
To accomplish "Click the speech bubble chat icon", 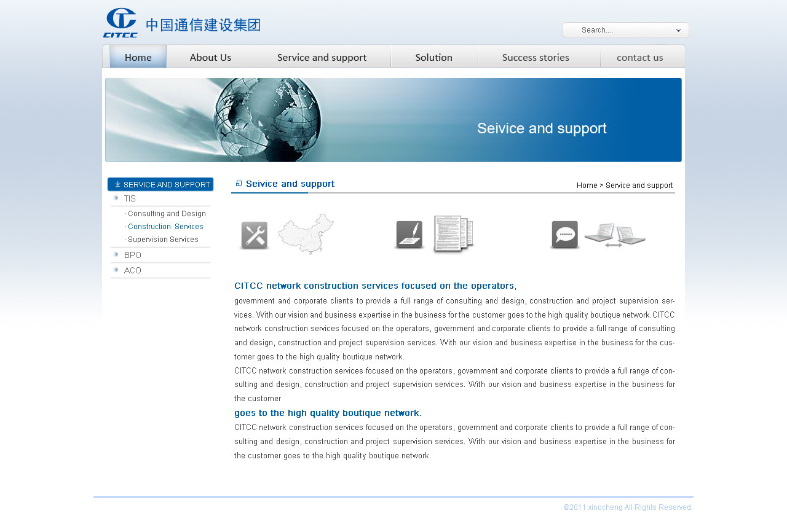I will tap(564, 235).
